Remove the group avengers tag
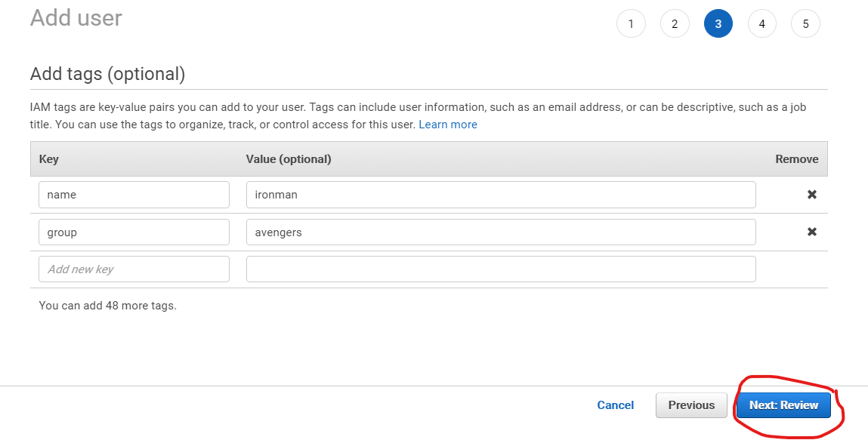This screenshot has width=868, height=440. [x=811, y=232]
